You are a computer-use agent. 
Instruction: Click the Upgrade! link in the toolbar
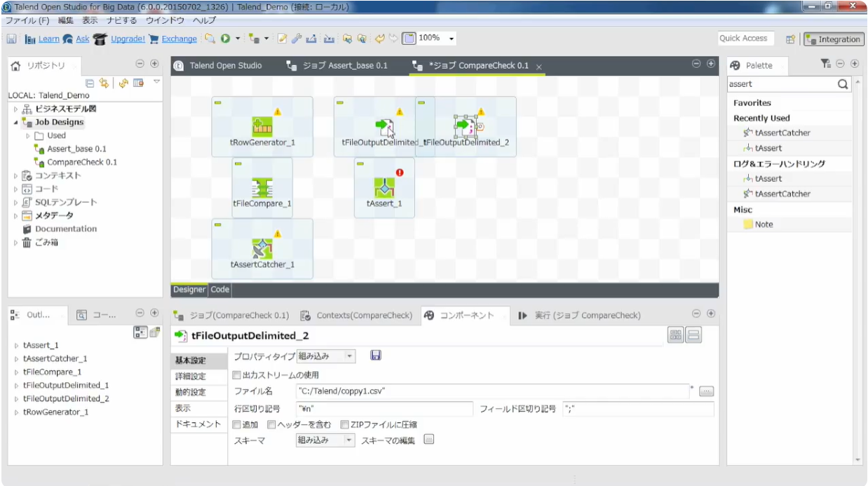127,39
